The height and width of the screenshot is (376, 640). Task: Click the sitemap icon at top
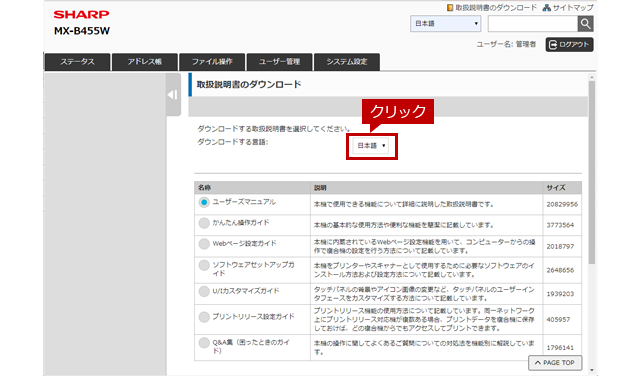click(x=547, y=8)
